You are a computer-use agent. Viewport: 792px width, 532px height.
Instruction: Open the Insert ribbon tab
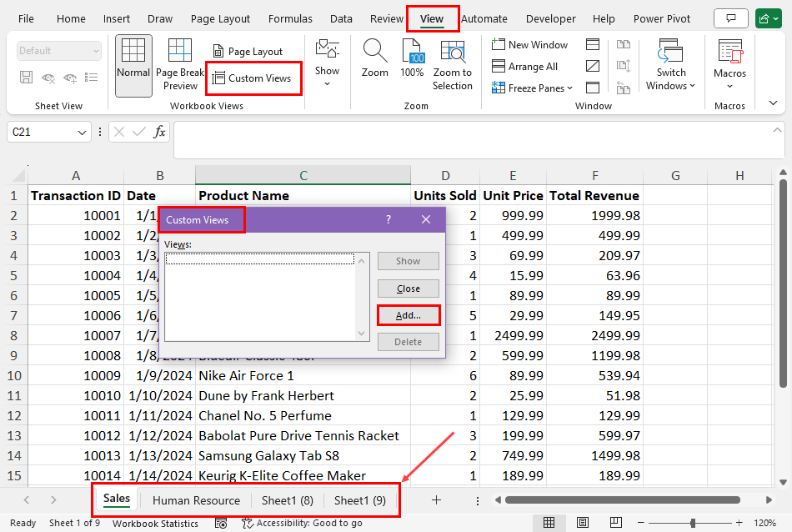tap(116, 18)
